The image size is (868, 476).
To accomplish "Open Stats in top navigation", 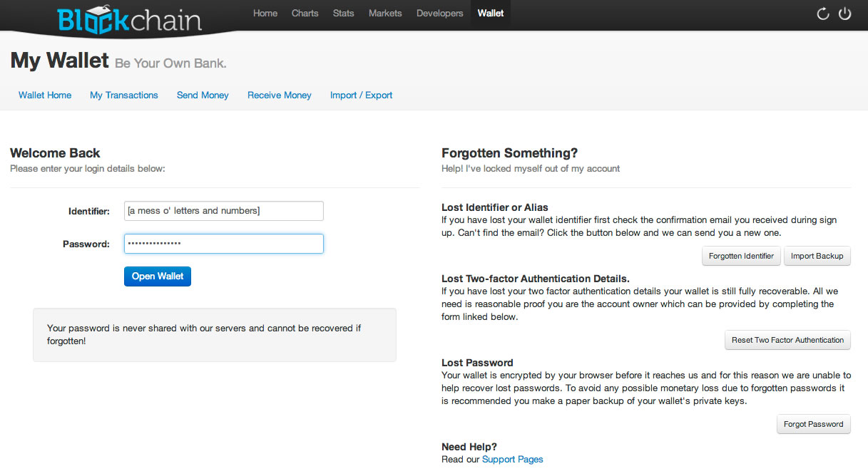I will (343, 14).
